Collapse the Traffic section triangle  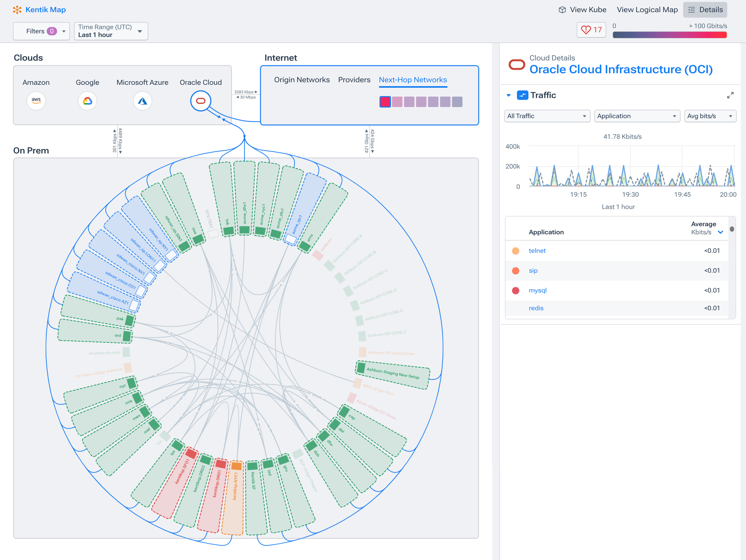(x=508, y=95)
